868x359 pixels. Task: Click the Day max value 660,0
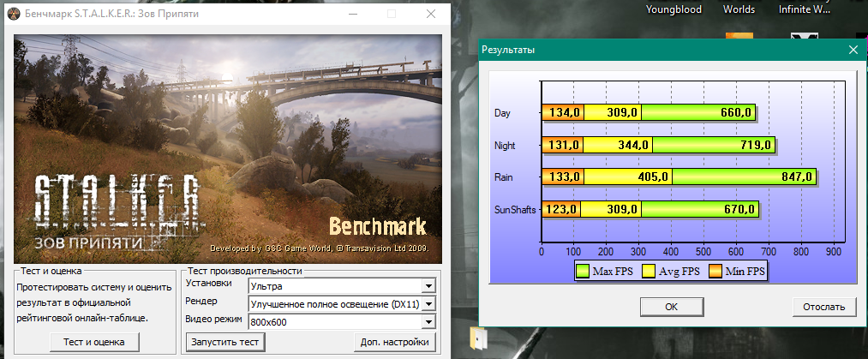pos(736,113)
